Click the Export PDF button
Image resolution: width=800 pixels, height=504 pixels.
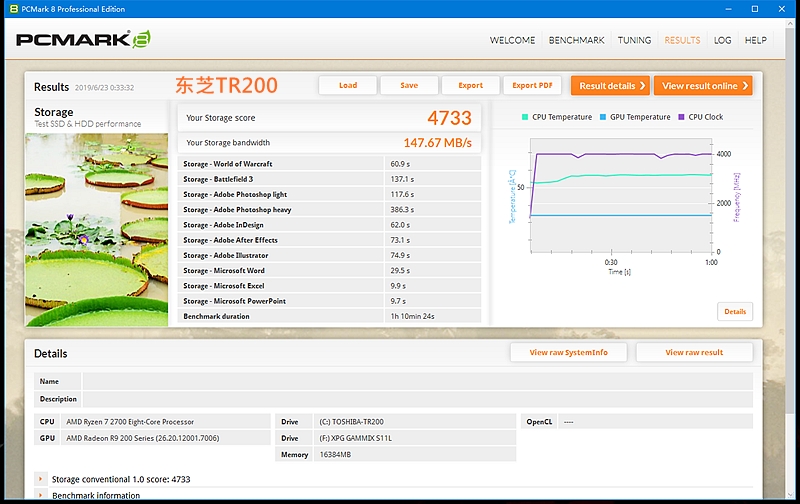pyautogui.click(x=532, y=85)
